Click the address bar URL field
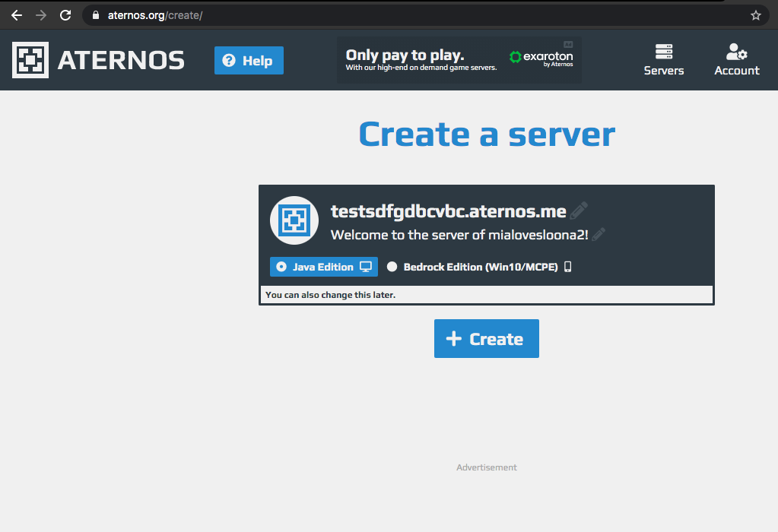Image resolution: width=778 pixels, height=532 pixels. tap(426, 15)
